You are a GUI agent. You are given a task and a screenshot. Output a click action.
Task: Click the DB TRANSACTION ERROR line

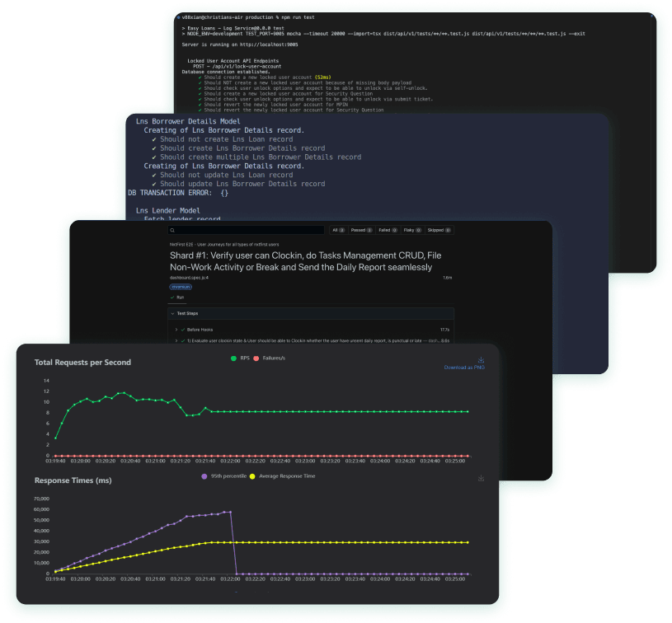[x=178, y=193]
